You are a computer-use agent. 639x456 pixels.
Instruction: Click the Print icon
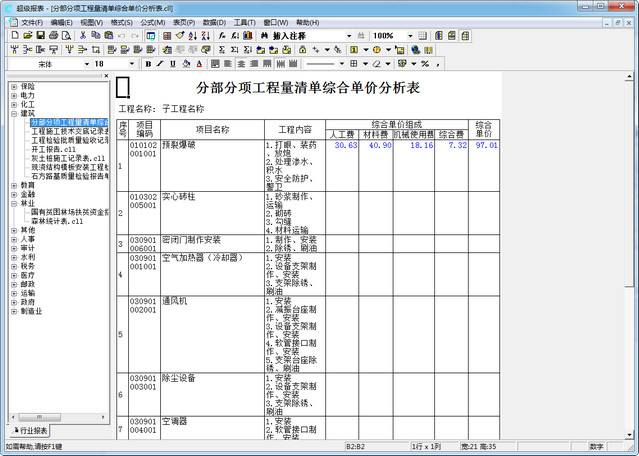coord(53,35)
